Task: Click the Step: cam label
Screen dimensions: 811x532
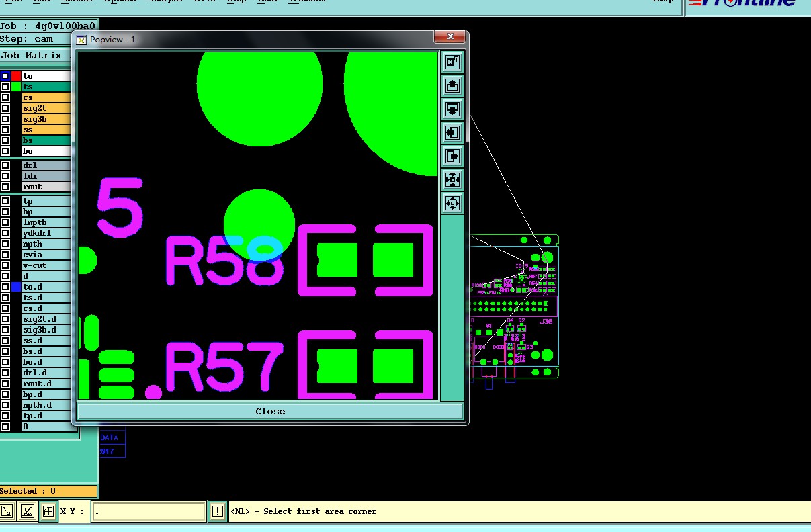Action: pos(48,38)
